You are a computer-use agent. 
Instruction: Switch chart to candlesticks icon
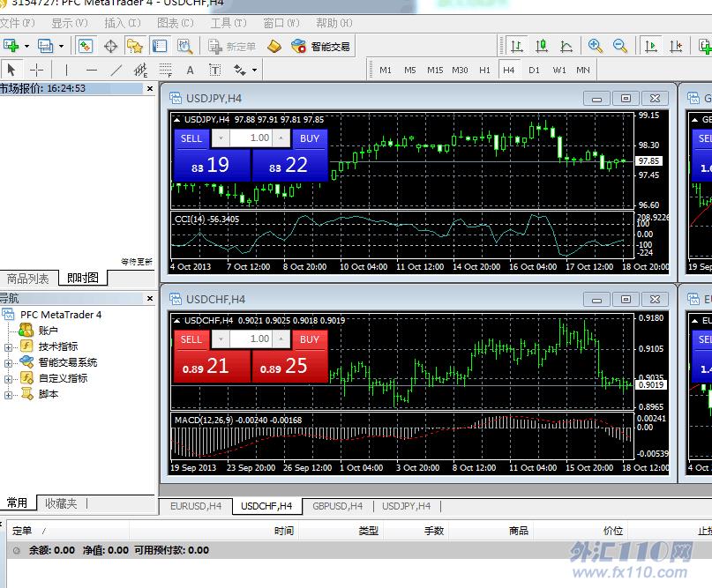pyautogui.click(x=541, y=46)
